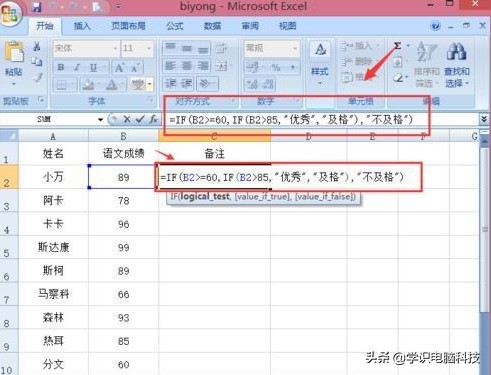Click the Copy icon
This screenshot has height=375, width=491.
point(37,61)
